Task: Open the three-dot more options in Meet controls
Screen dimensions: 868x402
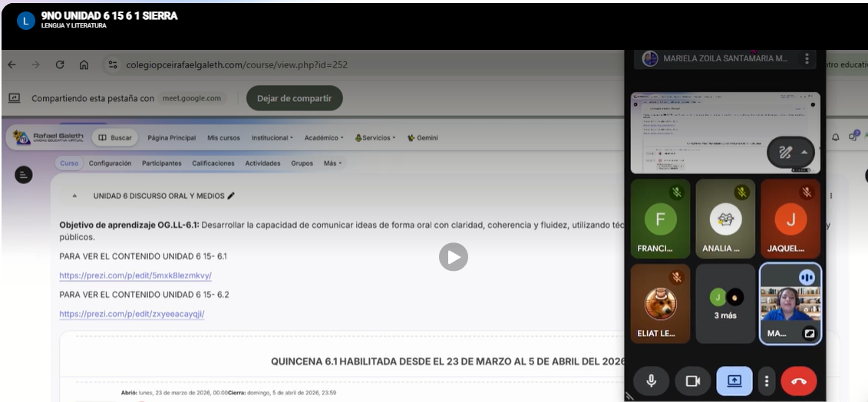Action: (766, 381)
